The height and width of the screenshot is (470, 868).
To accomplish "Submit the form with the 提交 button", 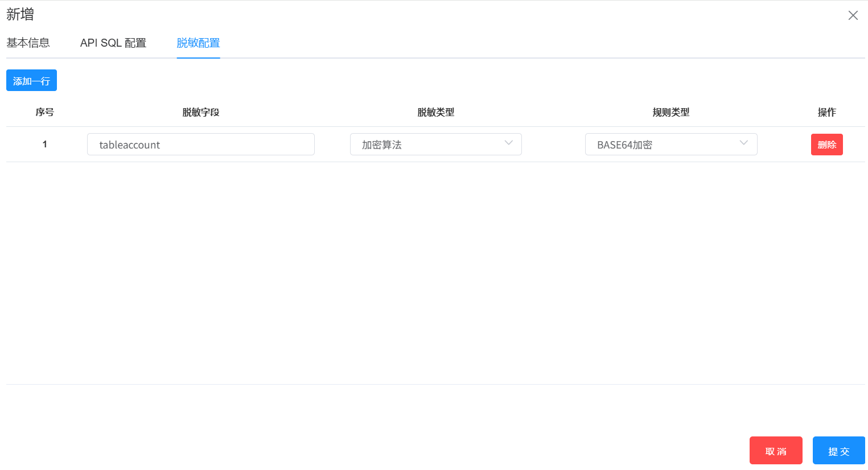I will (x=838, y=451).
